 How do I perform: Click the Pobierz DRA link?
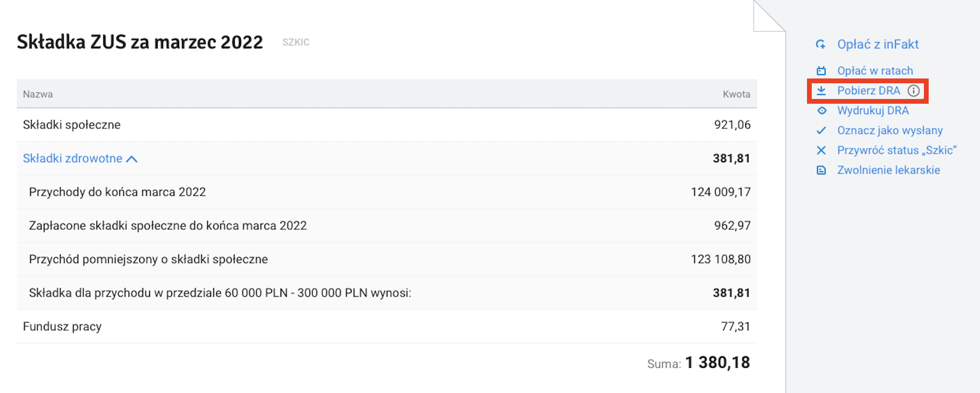[868, 90]
